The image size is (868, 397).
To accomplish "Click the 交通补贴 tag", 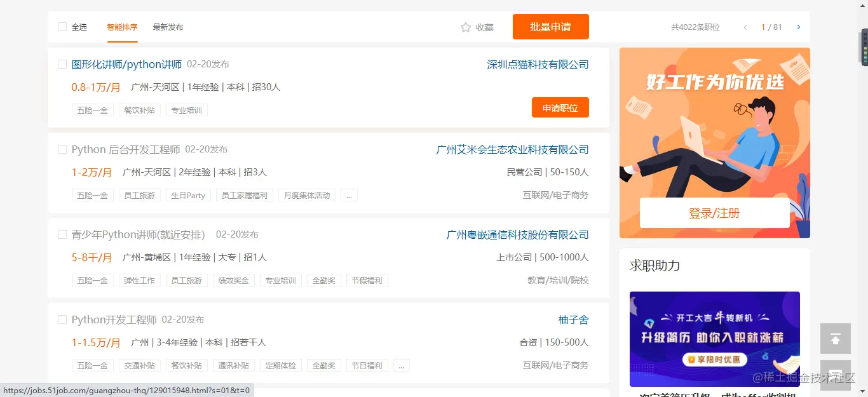I will [x=140, y=365].
